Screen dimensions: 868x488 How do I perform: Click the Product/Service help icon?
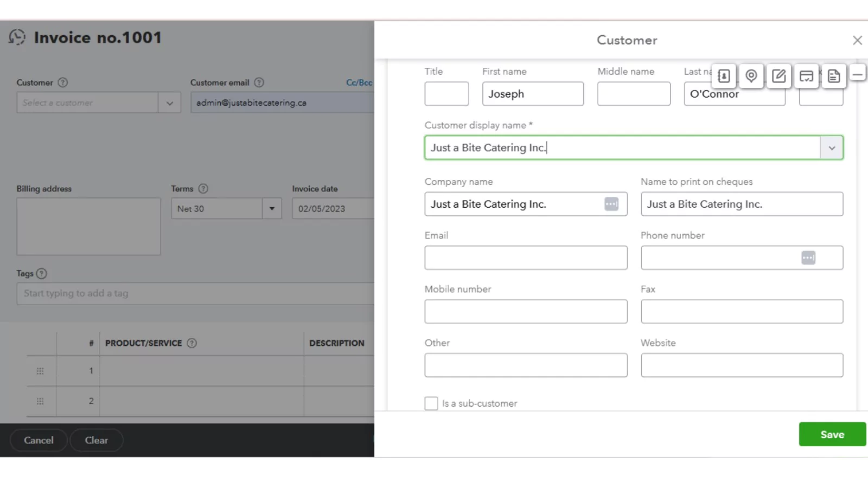point(192,343)
